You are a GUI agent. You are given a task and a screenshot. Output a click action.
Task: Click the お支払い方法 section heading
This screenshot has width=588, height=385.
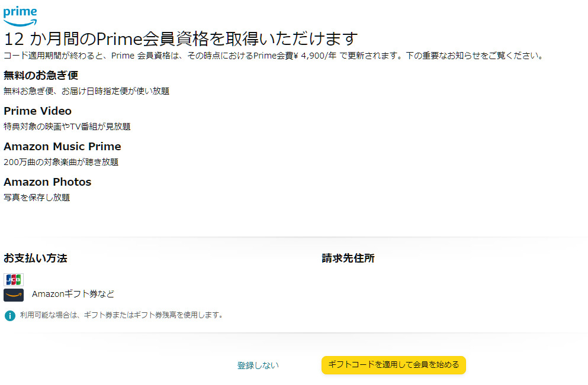36,258
